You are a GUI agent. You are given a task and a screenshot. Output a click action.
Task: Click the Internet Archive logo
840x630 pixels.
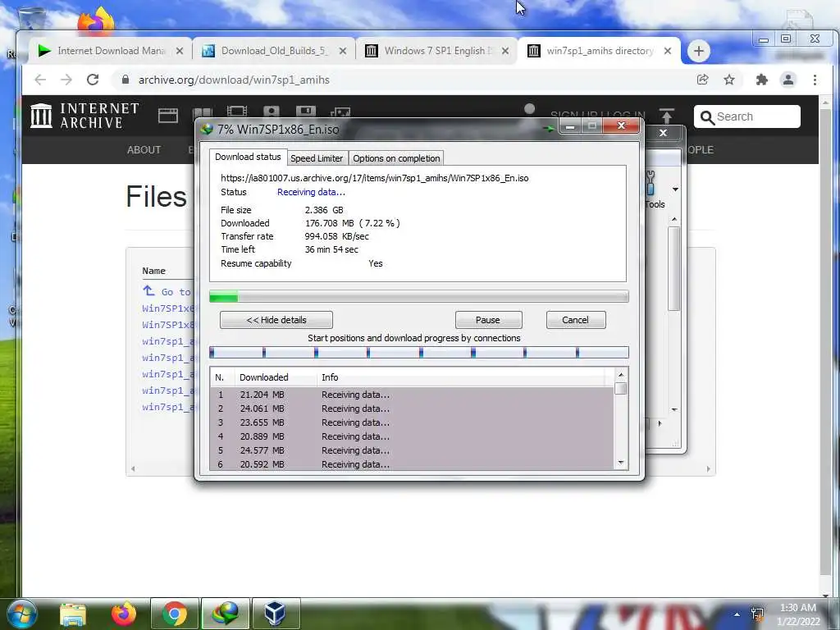(84, 116)
